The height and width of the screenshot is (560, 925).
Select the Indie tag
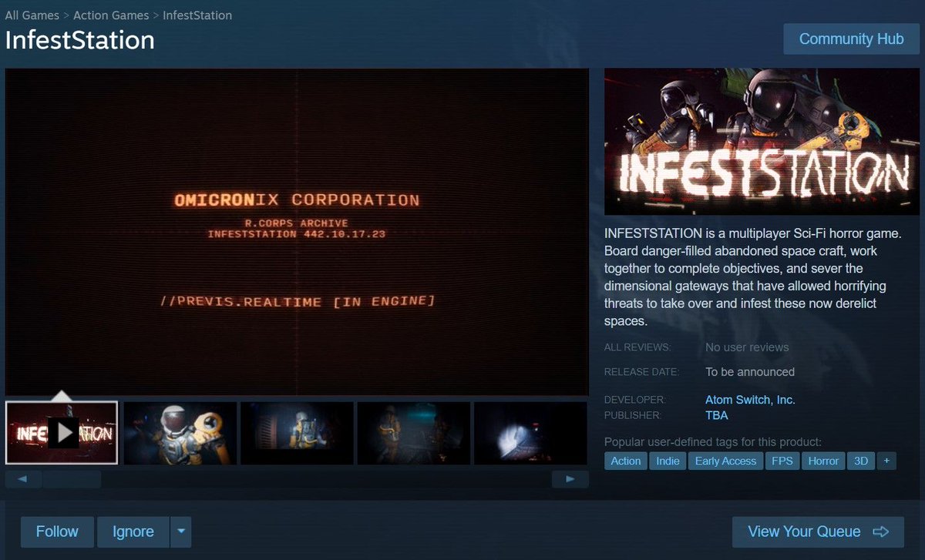pos(668,461)
